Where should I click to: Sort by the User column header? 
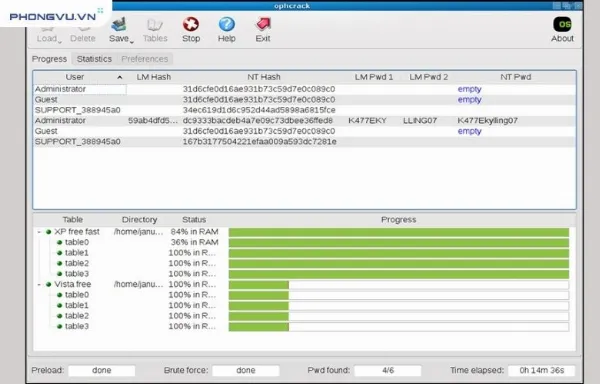(75, 77)
